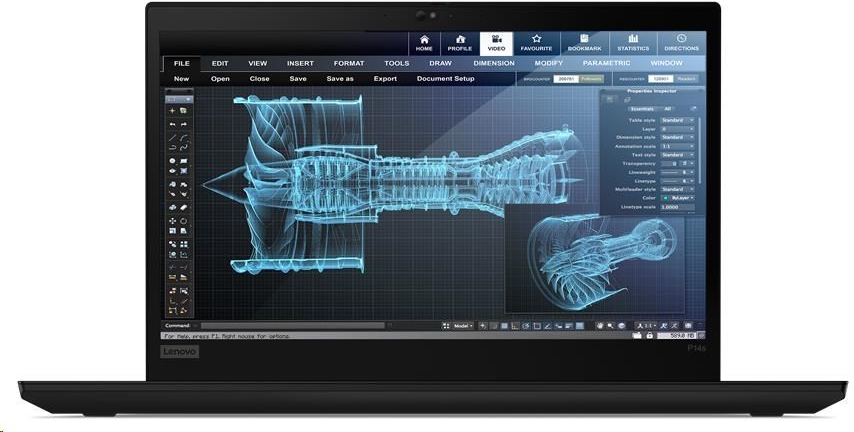Viewport: 854px width, 432px height.
Task: Open the Profile icon in the top bar
Action: tap(460, 42)
